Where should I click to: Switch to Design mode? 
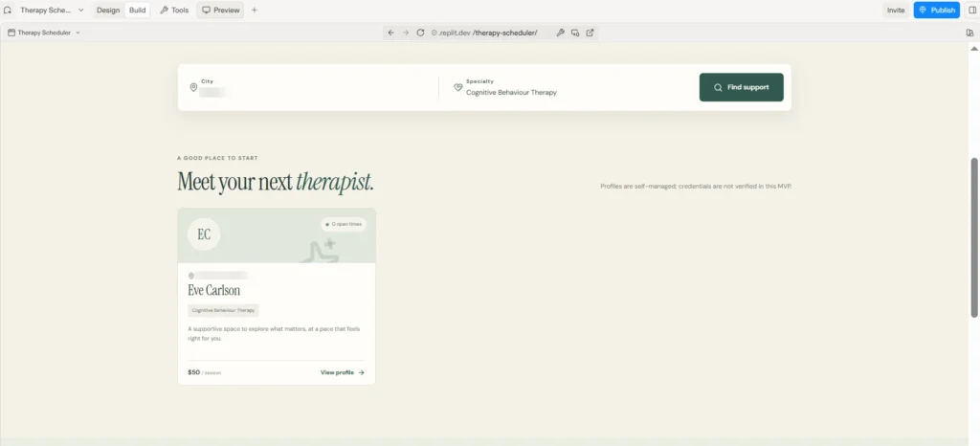click(108, 10)
